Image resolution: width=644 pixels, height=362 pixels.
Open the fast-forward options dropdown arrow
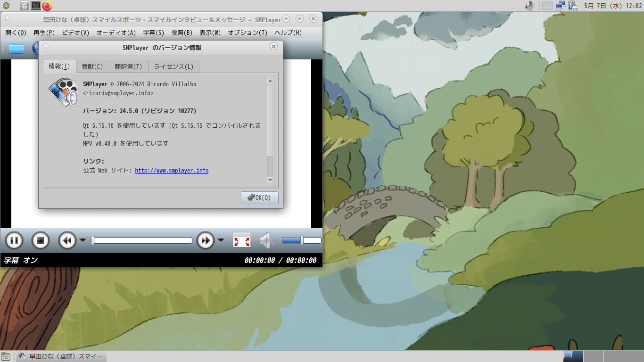221,240
